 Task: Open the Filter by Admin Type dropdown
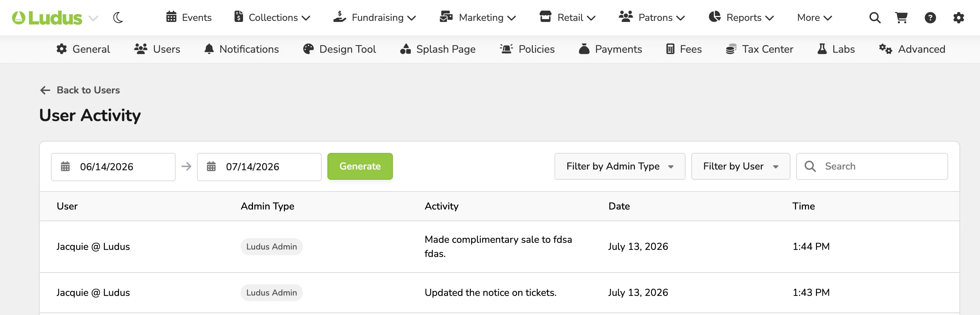pyautogui.click(x=620, y=166)
